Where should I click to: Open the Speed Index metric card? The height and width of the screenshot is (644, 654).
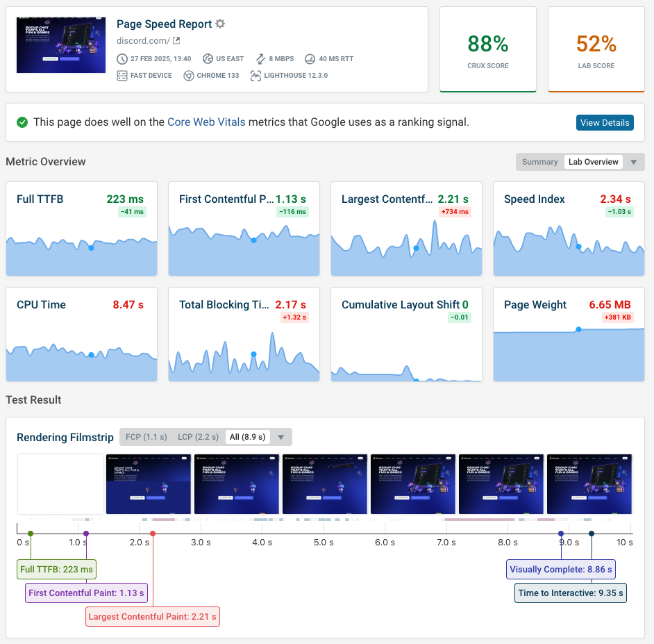[x=569, y=229]
